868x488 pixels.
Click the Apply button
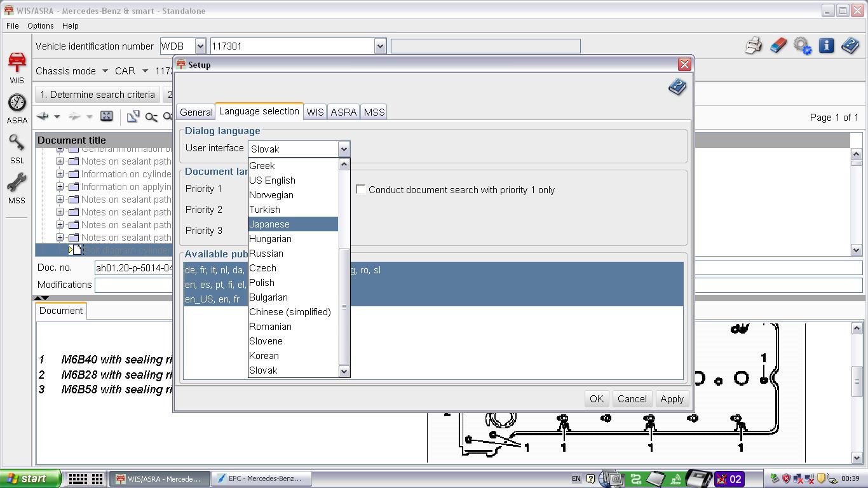point(672,398)
